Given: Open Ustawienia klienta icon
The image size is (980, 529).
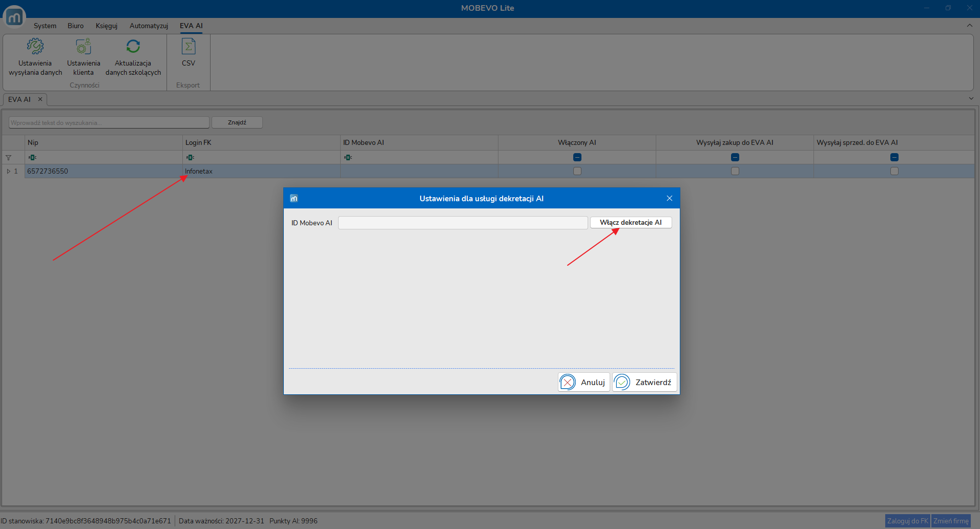Looking at the screenshot, I should (84, 47).
